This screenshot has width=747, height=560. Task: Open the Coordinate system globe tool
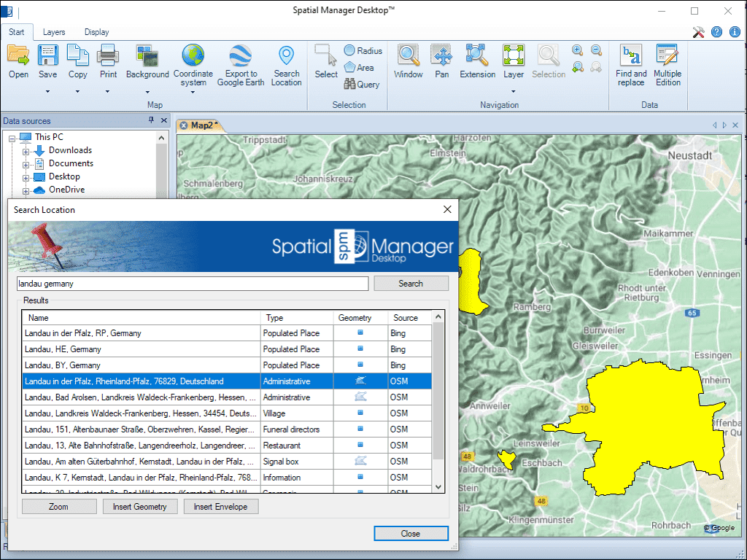(193, 65)
